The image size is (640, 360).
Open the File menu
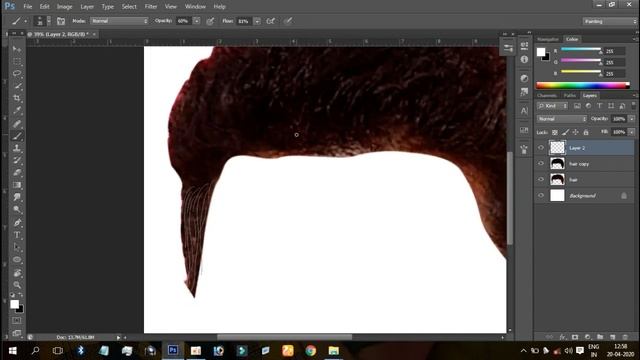click(x=28, y=7)
